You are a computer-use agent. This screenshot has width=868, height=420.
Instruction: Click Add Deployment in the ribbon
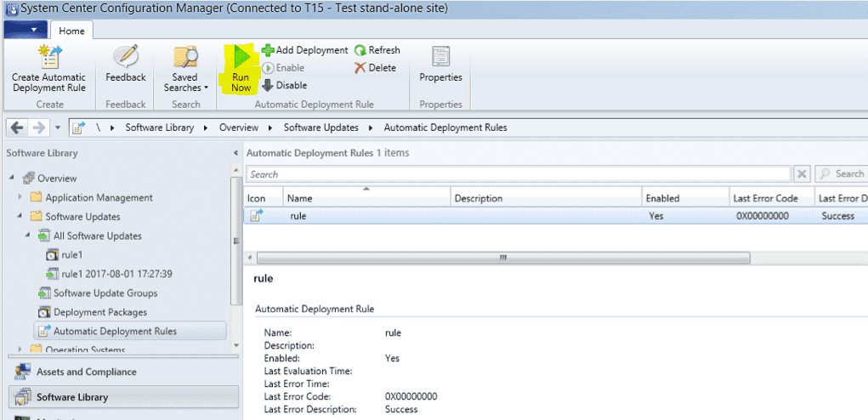(304, 50)
